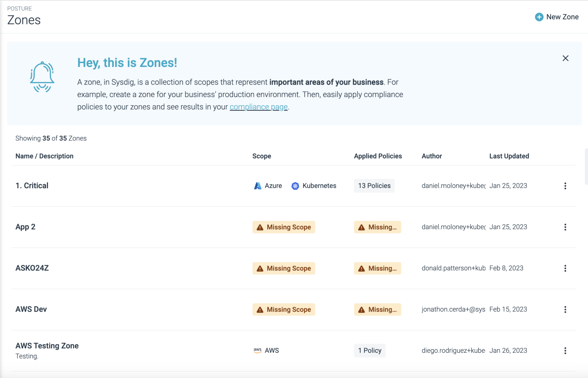Image resolution: width=588 pixels, height=378 pixels.
Task: Open the 1 Policy badge
Action: click(x=370, y=351)
